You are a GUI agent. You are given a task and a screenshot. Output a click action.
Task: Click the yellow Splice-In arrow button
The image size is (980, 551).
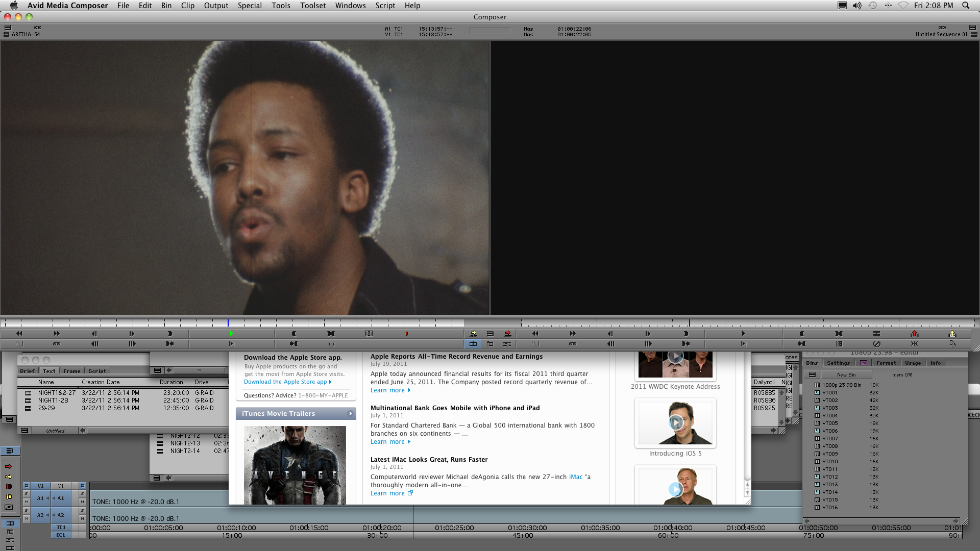(x=473, y=334)
